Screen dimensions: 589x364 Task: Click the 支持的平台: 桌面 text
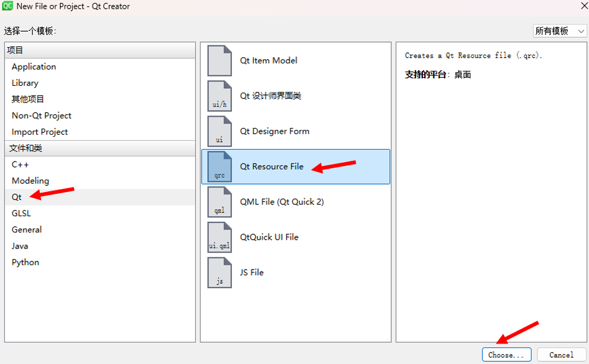click(x=438, y=75)
